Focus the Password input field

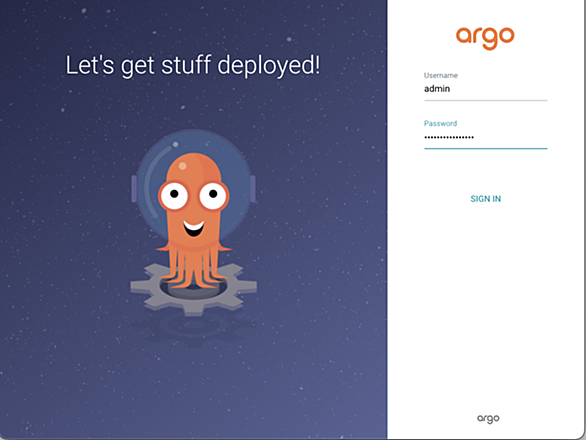(485, 138)
